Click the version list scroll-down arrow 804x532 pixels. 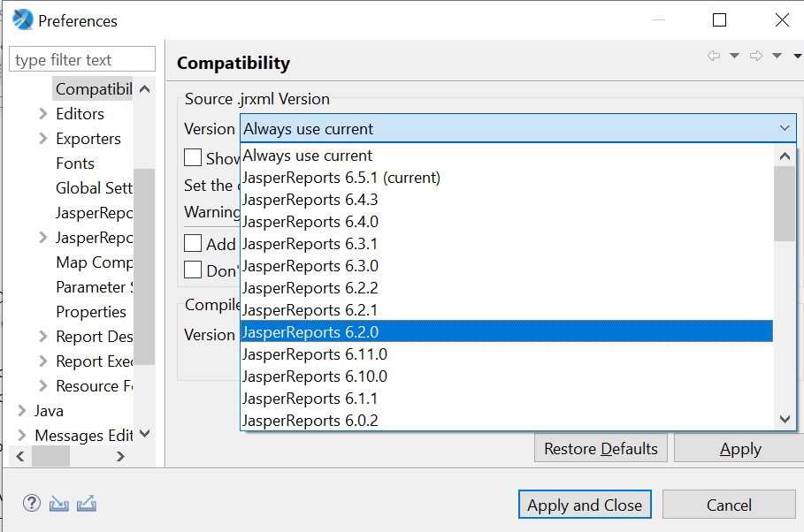click(785, 419)
